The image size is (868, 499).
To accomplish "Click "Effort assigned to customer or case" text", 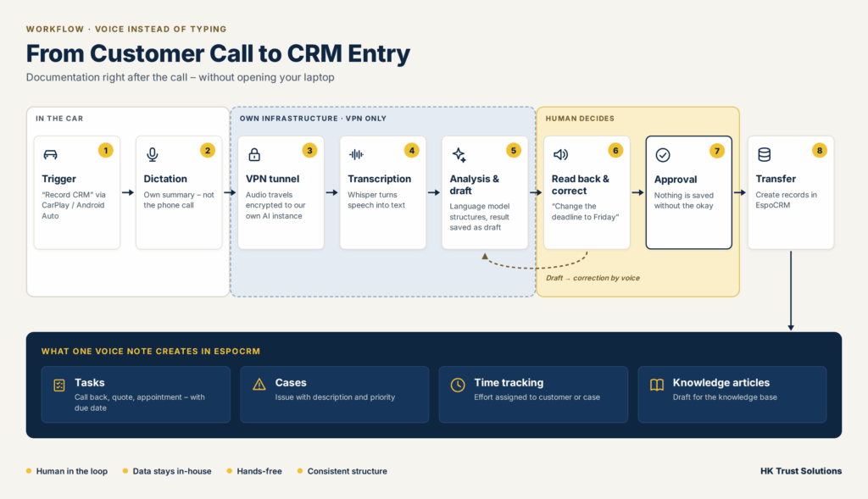I will tap(537, 397).
